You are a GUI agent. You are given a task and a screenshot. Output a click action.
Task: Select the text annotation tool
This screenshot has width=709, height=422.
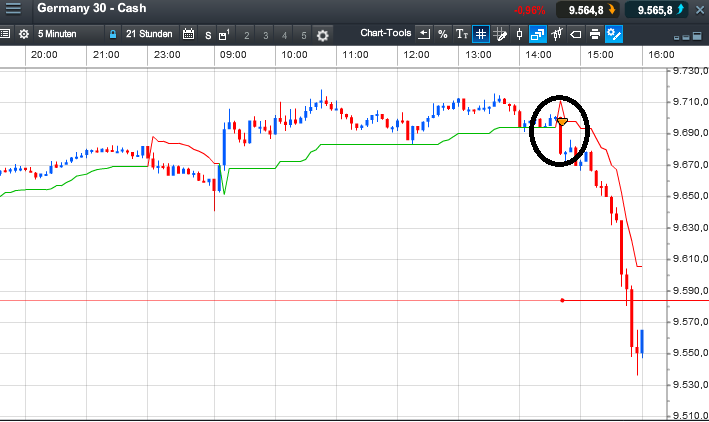[x=462, y=34]
